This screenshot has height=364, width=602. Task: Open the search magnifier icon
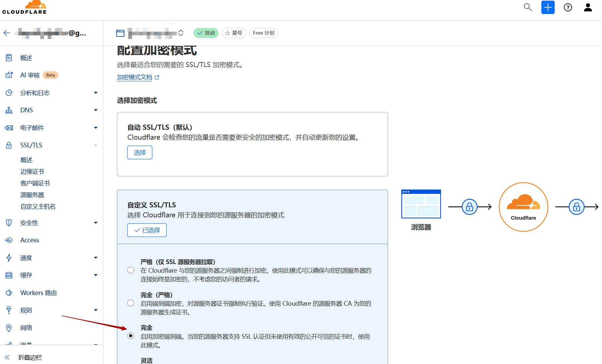[528, 7]
